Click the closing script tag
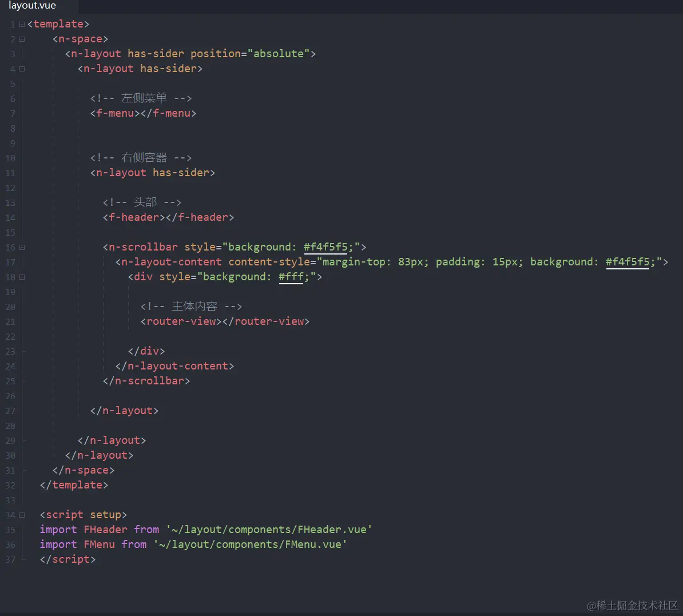 67,559
